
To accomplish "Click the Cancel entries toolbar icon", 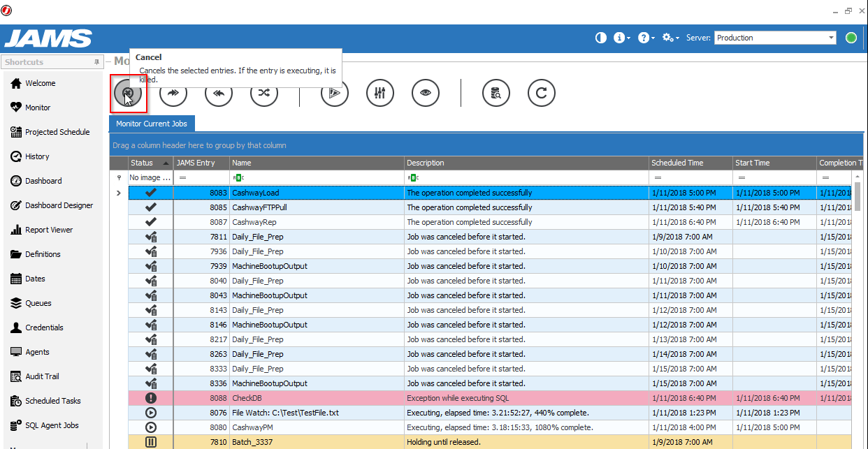I will (128, 93).
